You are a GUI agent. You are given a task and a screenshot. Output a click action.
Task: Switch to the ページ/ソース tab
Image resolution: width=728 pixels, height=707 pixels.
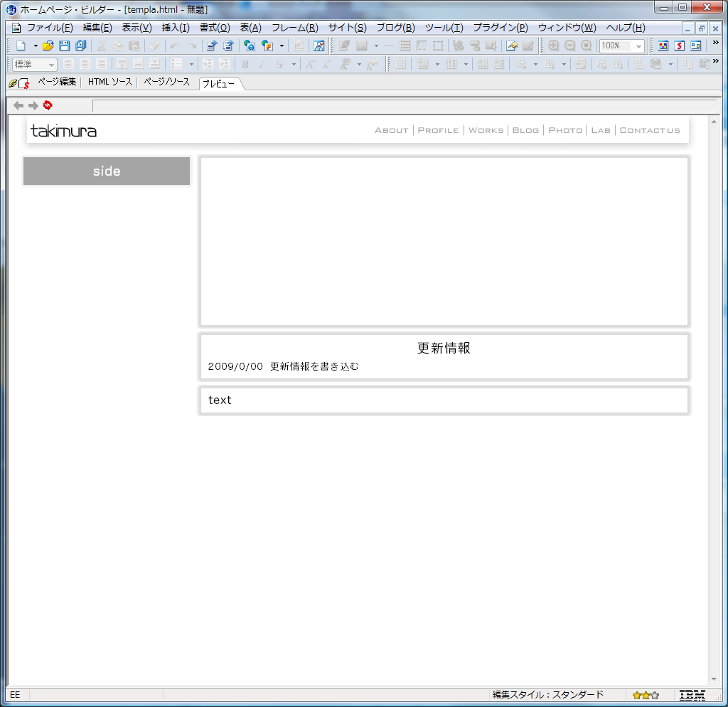pos(166,82)
